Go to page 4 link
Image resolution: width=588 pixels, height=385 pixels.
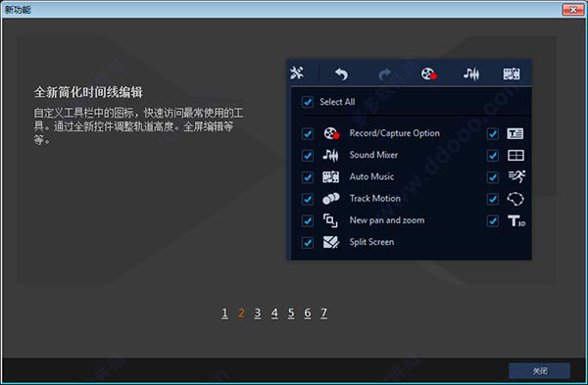click(274, 313)
